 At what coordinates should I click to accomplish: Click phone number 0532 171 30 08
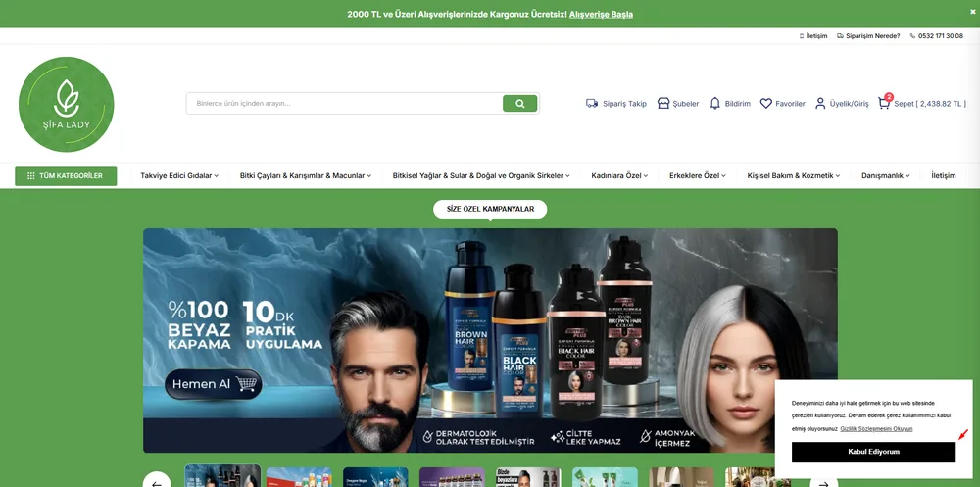tap(936, 36)
